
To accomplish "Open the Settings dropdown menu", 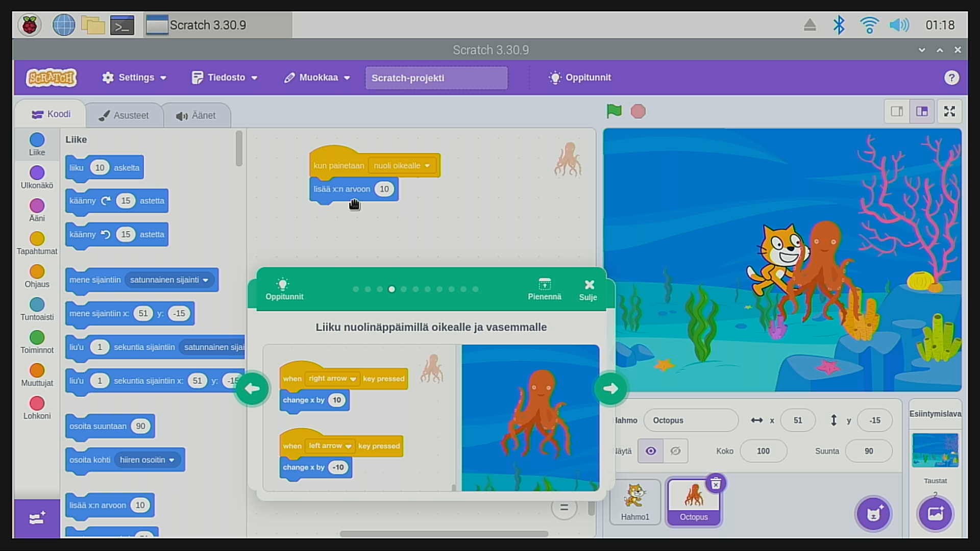I will point(134,78).
